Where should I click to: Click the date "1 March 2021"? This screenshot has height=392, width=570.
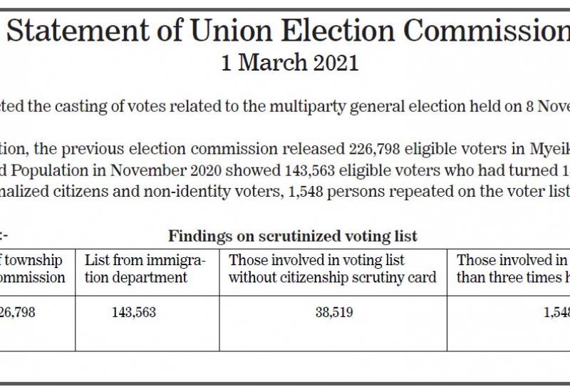289,63
